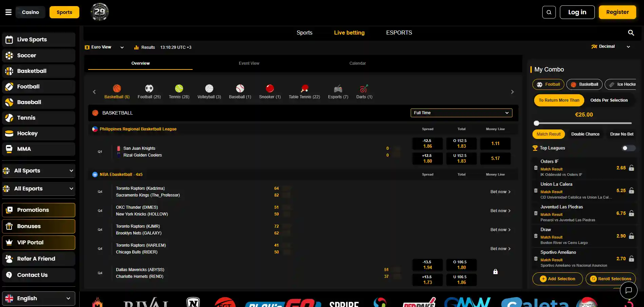
Task: Lock the Union La Calera selection
Action: (631, 190)
